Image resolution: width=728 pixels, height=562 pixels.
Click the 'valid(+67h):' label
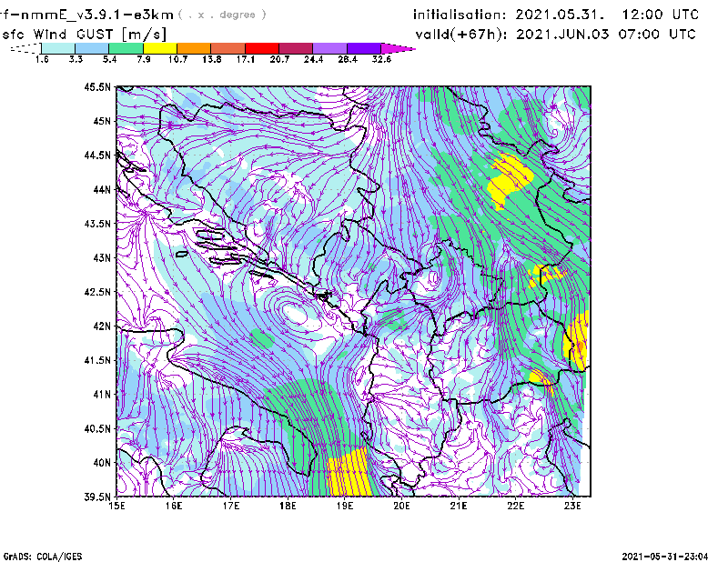point(461,35)
